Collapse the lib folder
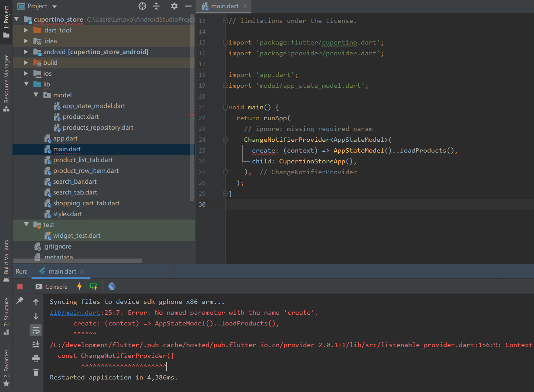Viewport: 534px width, 392px height. (x=26, y=84)
